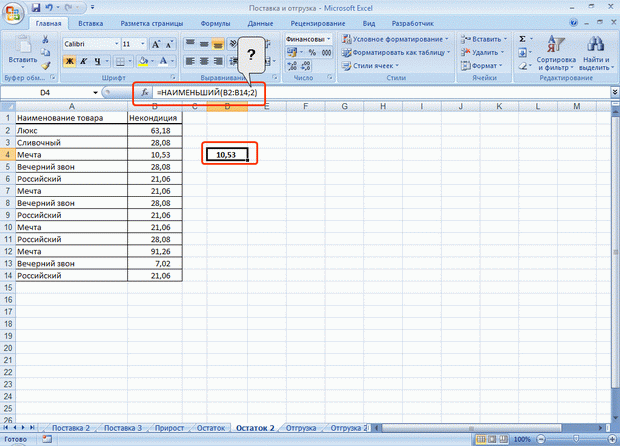Switch to Page Layout view in status bar
The image size is (620, 446).
492,439
